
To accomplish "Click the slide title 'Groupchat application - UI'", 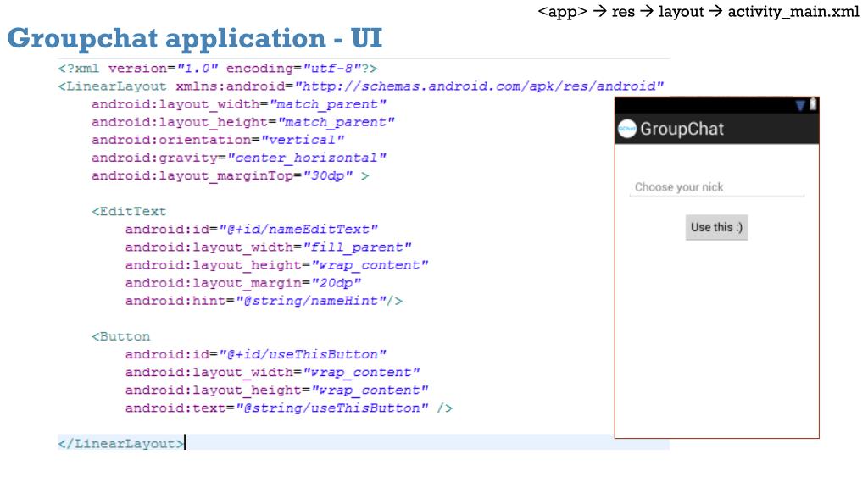I will tap(195, 38).
